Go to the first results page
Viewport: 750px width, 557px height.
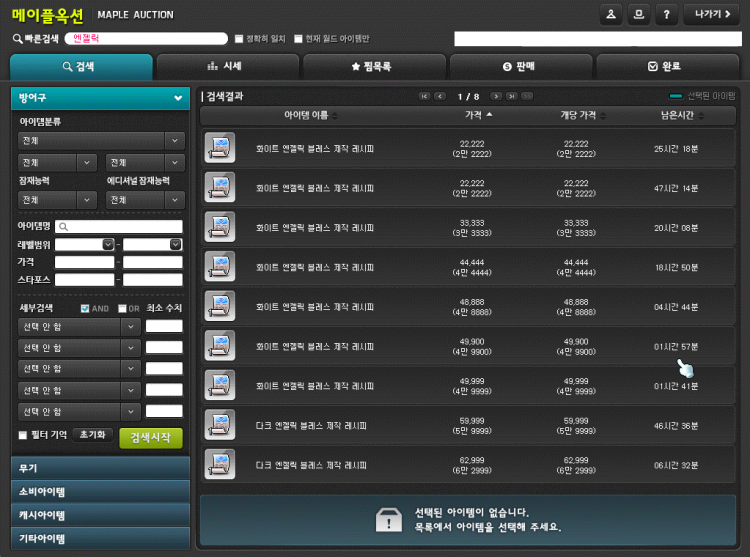424,97
